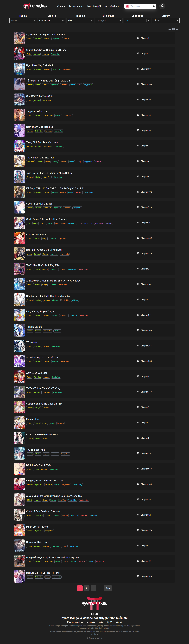Open the Trạng thái status dropdown
This screenshot has height=644, width=189.
pyautogui.click(x=80, y=20)
